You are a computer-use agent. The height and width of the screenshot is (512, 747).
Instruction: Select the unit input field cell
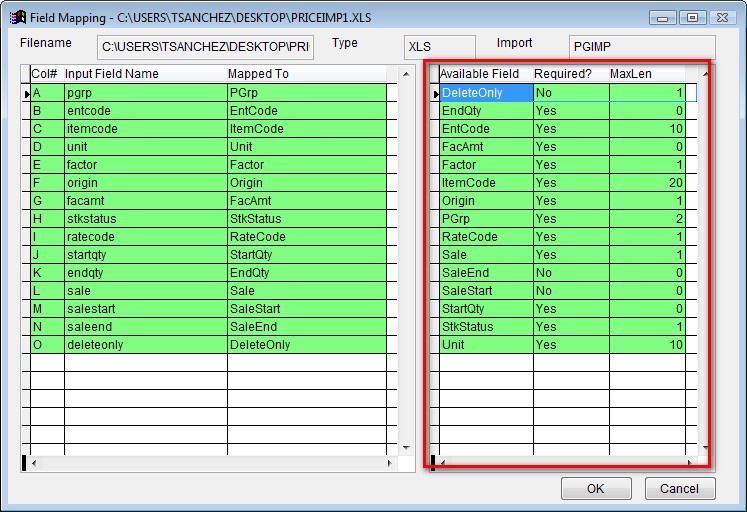click(x=146, y=147)
